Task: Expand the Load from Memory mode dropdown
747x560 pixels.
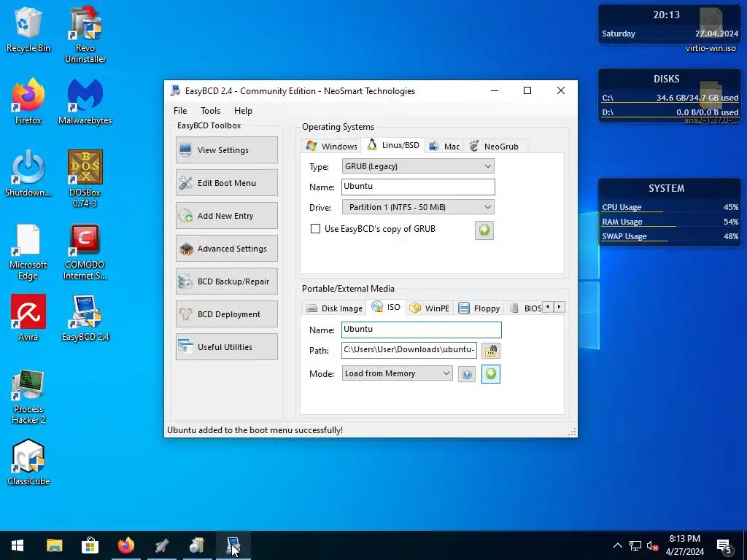Action: point(397,373)
